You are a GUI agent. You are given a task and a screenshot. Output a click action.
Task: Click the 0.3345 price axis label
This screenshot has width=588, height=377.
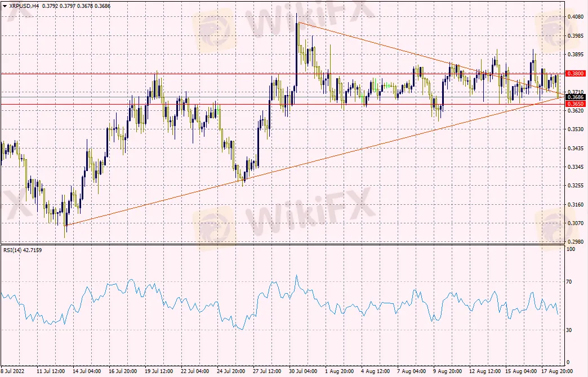tap(576, 167)
